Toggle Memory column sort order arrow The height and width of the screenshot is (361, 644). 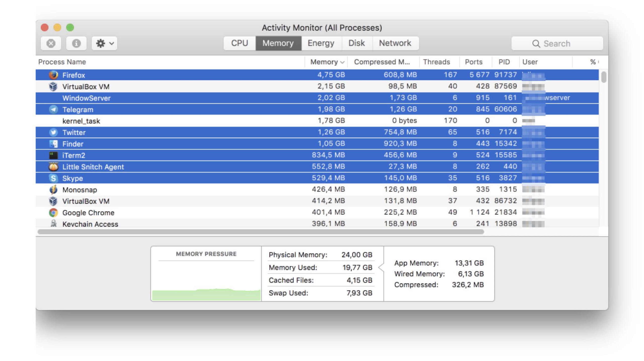[342, 62]
